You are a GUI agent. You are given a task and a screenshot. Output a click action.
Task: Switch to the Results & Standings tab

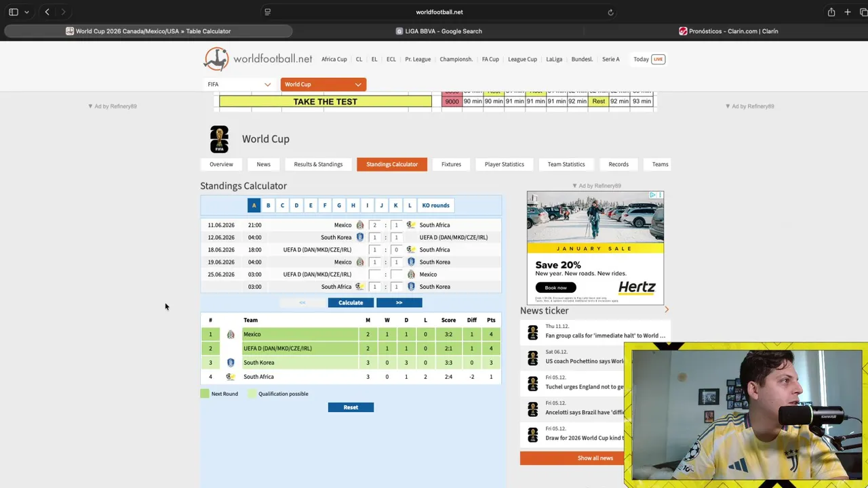(x=318, y=164)
